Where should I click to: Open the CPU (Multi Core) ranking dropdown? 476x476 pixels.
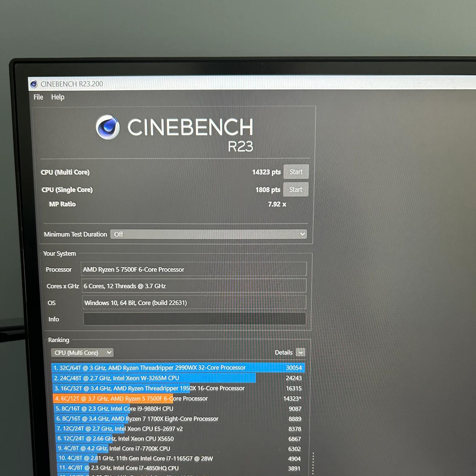click(x=82, y=353)
